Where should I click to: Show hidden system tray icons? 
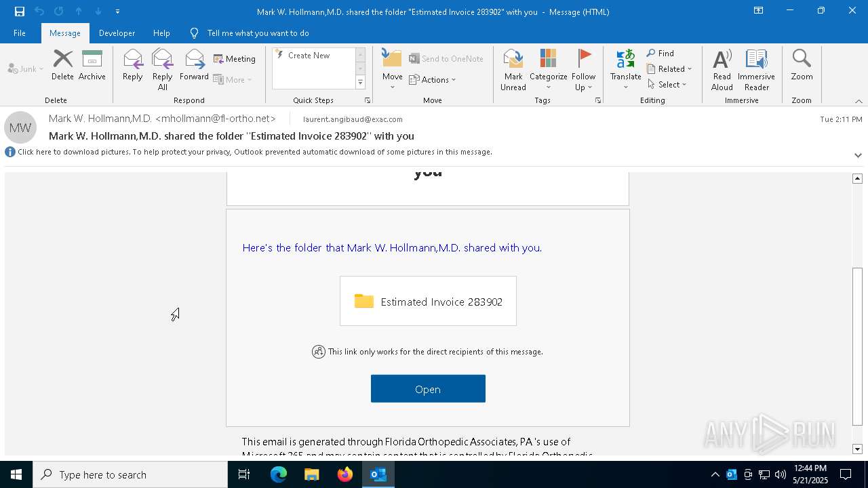(x=715, y=474)
